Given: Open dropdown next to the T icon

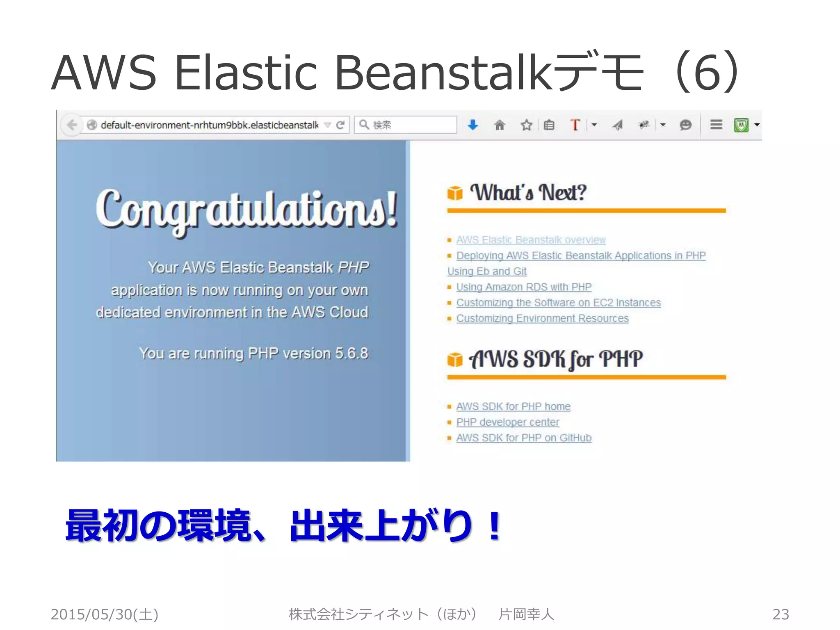Looking at the screenshot, I should [x=594, y=125].
